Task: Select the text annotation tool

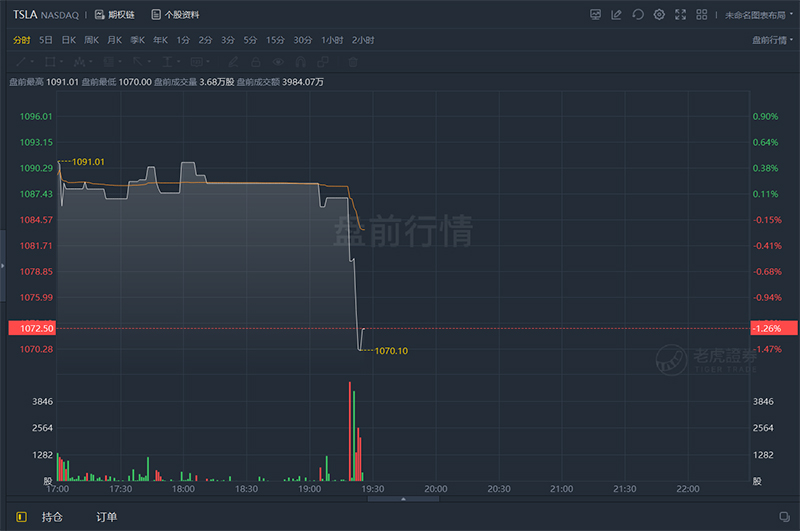Action: click(167, 62)
